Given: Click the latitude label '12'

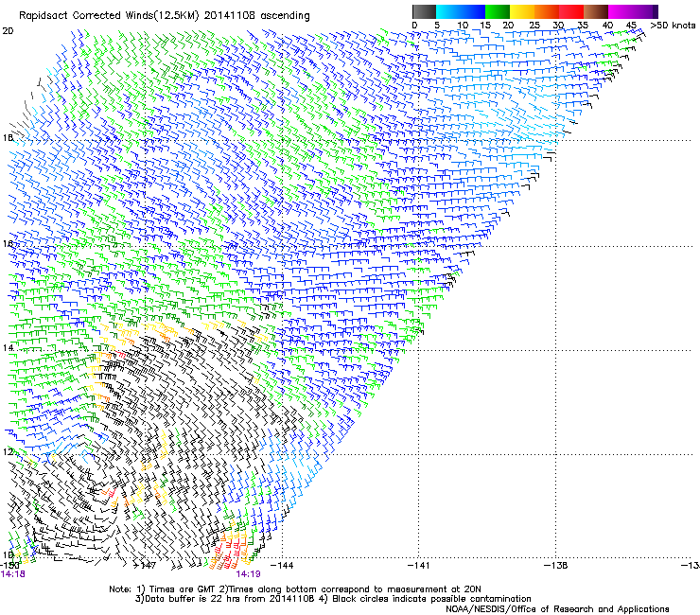Looking at the screenshot, I should tap(8, 452).
